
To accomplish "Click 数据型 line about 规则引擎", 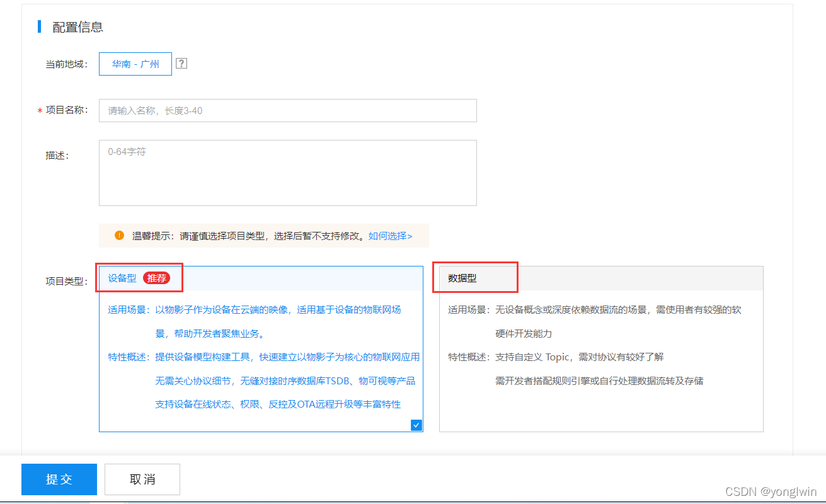I will (x=599, y=381).
